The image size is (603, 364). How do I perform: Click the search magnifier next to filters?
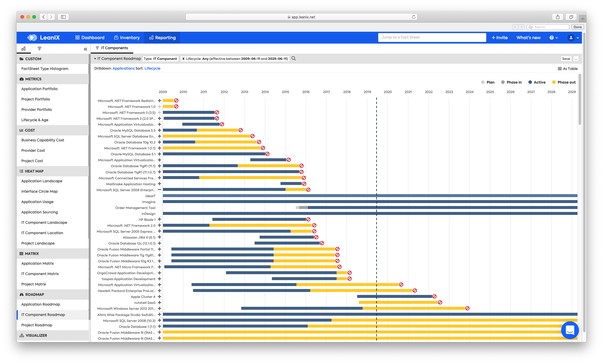(293, 58)
